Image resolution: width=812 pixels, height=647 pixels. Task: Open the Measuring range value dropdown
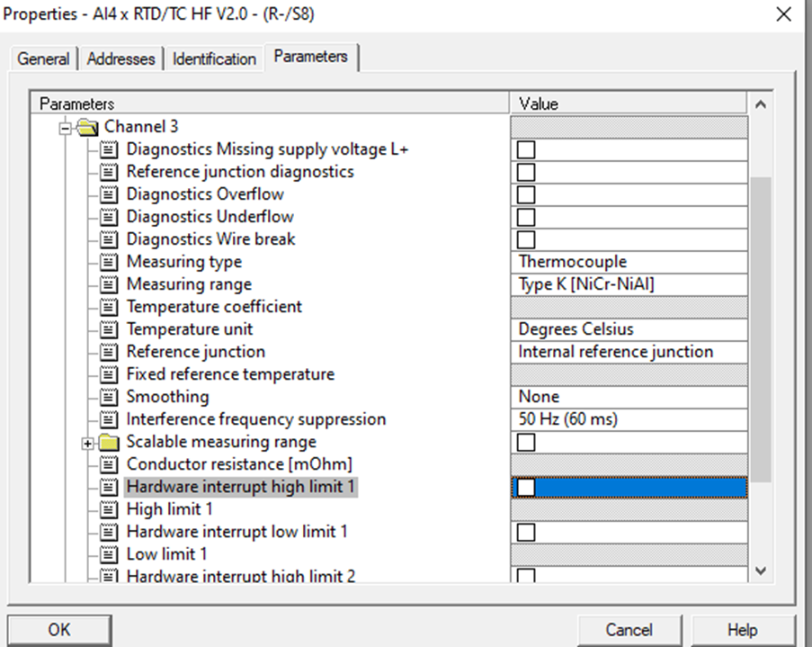point(629,284)
